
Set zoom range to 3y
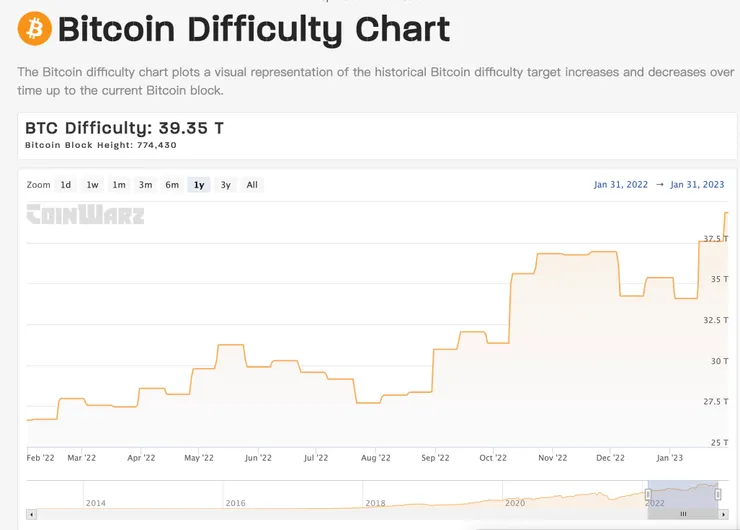point(226,185)
